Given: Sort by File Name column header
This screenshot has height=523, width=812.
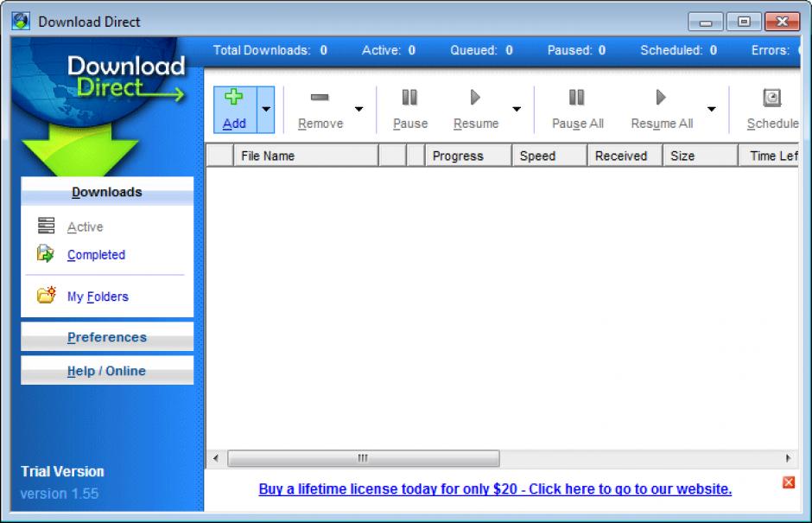Looking at the screenshot, I should (x=306, y=156).
